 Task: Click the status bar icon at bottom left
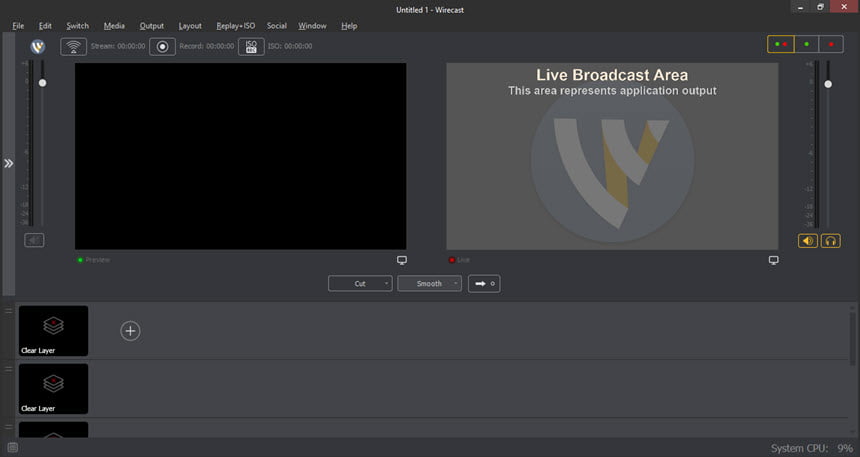click(13, 448)
